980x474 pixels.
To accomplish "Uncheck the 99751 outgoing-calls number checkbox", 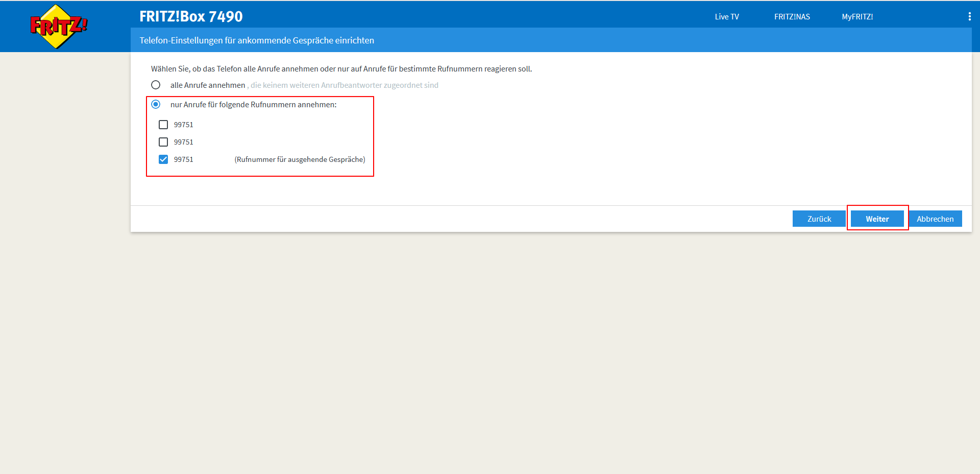I will tap(163, 159).
